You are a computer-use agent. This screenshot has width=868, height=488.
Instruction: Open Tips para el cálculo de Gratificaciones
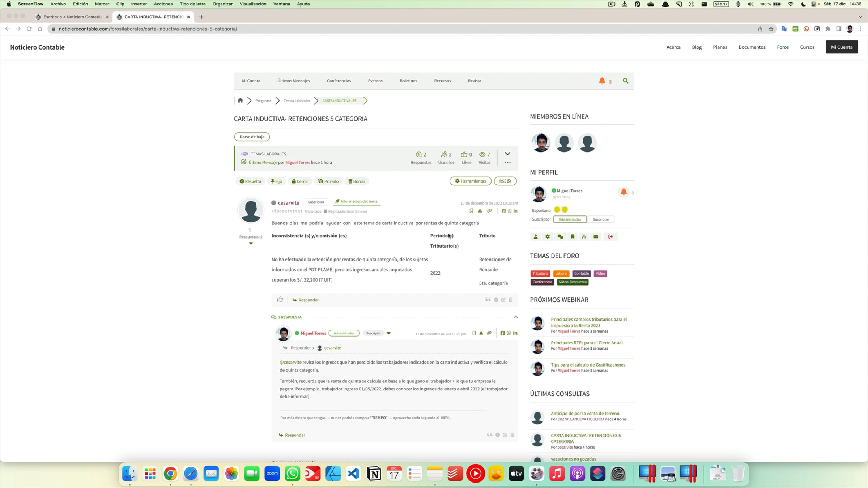[588, 365]
